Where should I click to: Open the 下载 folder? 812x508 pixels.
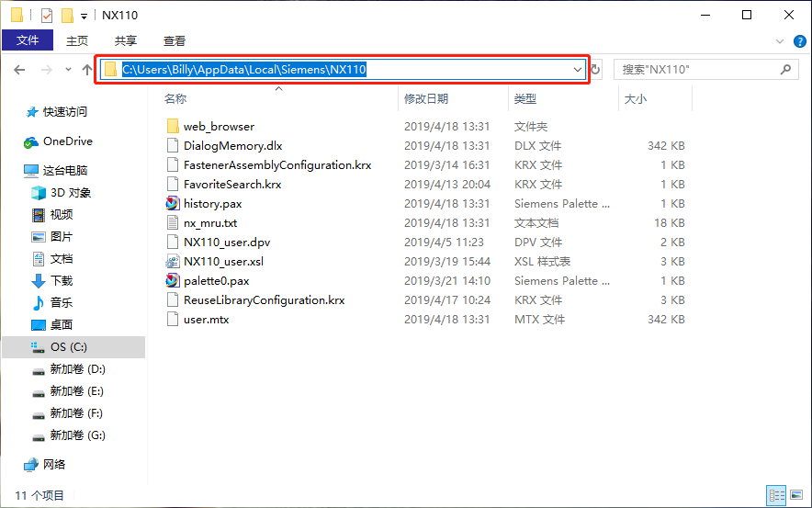(x=62, y=281)
